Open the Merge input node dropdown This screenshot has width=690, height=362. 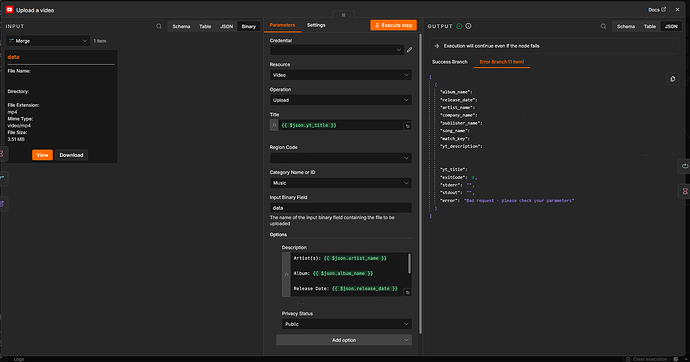click(x=48, y=41)
